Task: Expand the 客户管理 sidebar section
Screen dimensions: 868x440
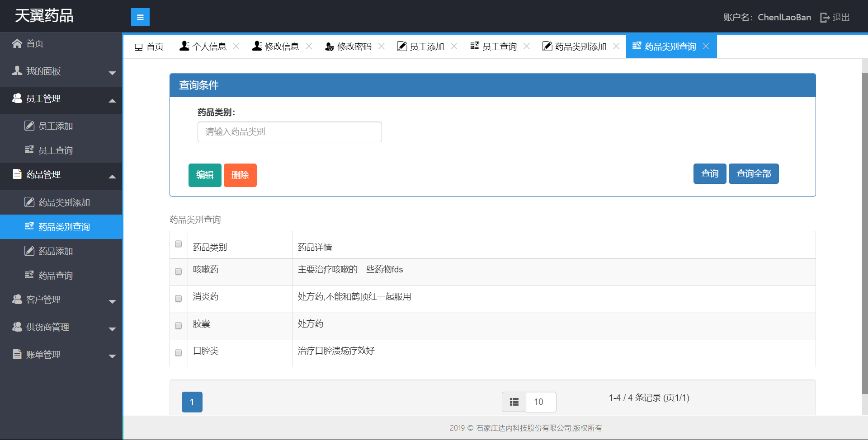Action: [61, 300]
